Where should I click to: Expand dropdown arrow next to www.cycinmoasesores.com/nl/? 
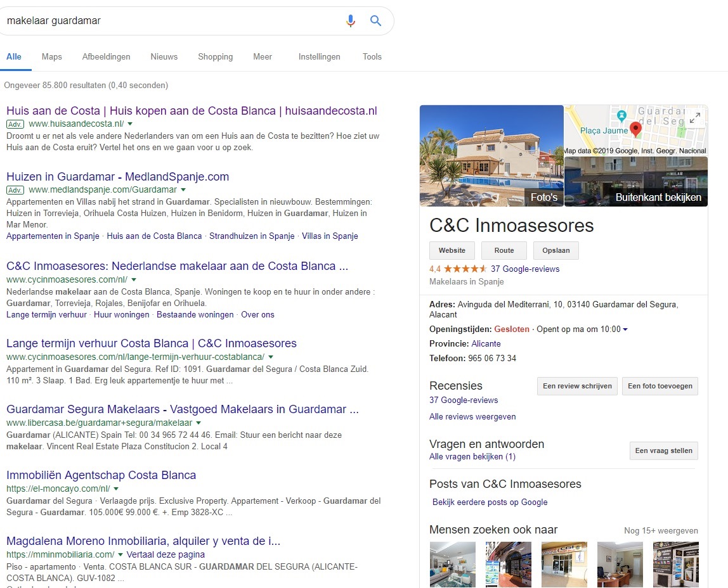(134, 279)
